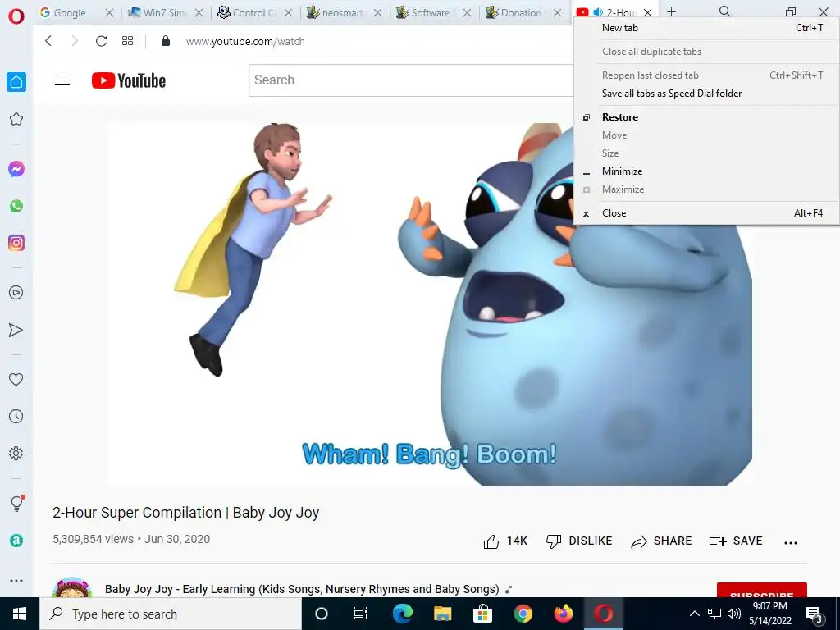
Task: Click the green 'a' sidebar icon
Action: click(16, 541)
